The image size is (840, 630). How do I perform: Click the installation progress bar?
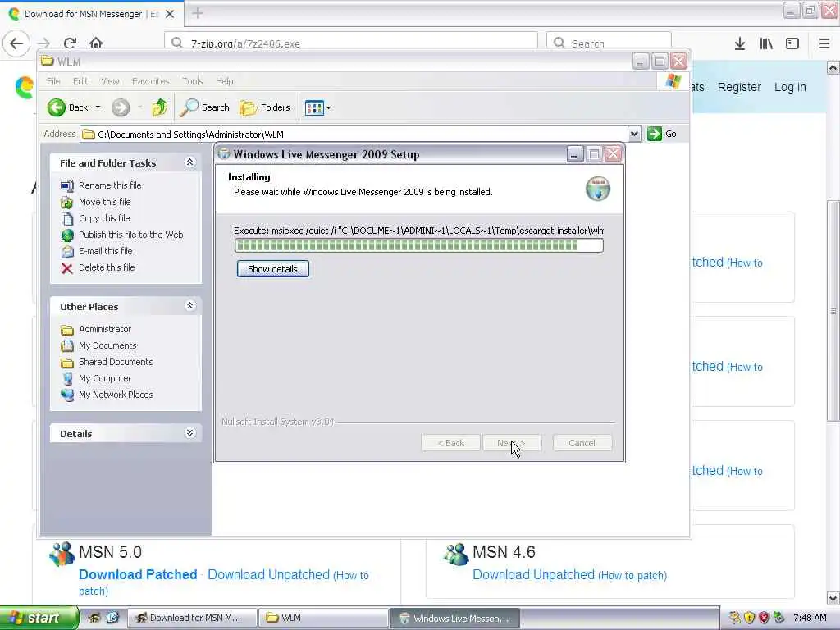419,245
